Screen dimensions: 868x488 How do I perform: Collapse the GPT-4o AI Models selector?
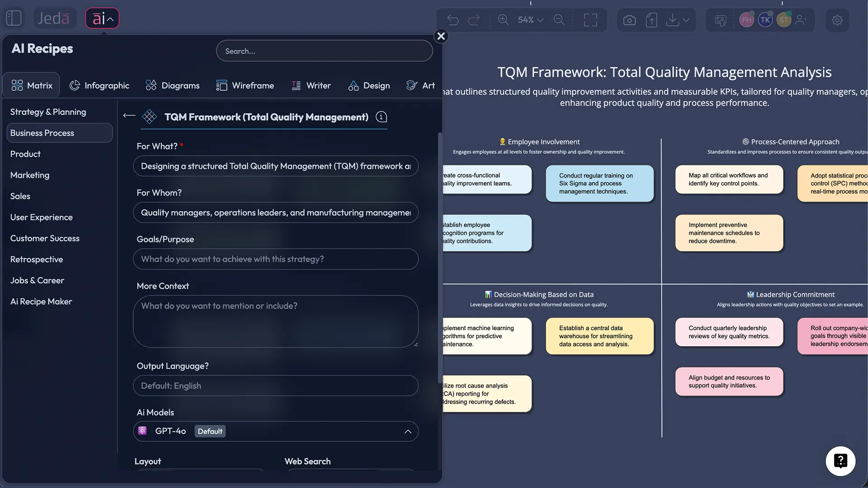pos(407,432)
